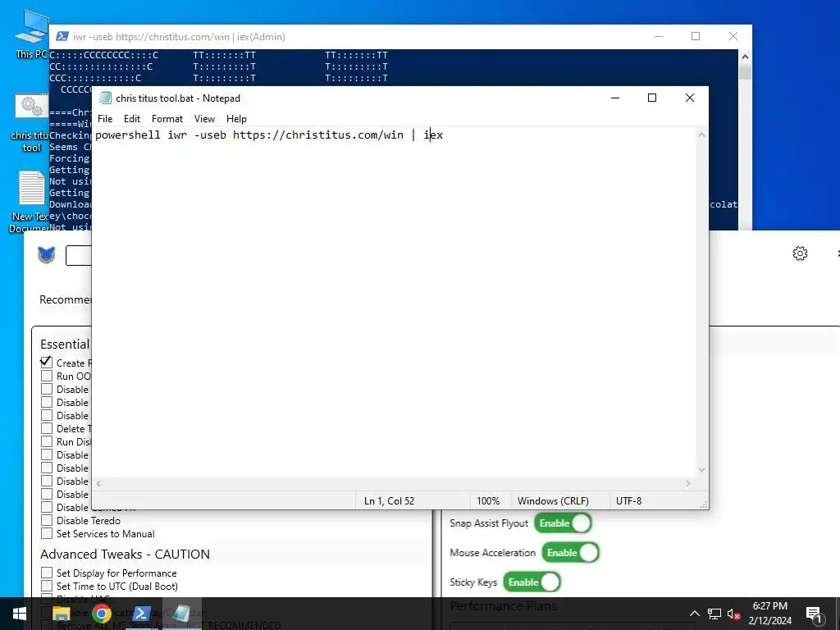Click the UTF-8 encoding status entry
The width and height of the screenshot is (840, 630).
coord(628,501)
